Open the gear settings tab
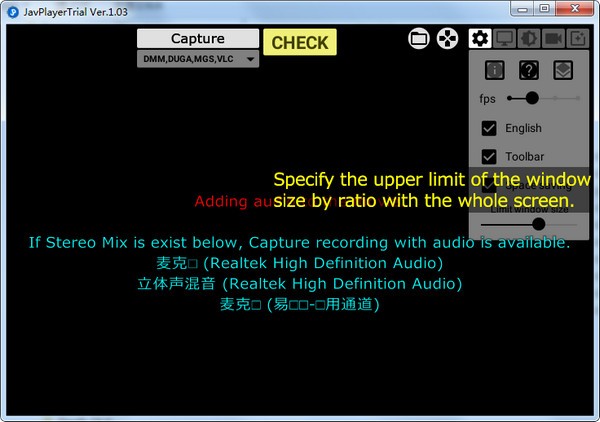 point(480,39)
